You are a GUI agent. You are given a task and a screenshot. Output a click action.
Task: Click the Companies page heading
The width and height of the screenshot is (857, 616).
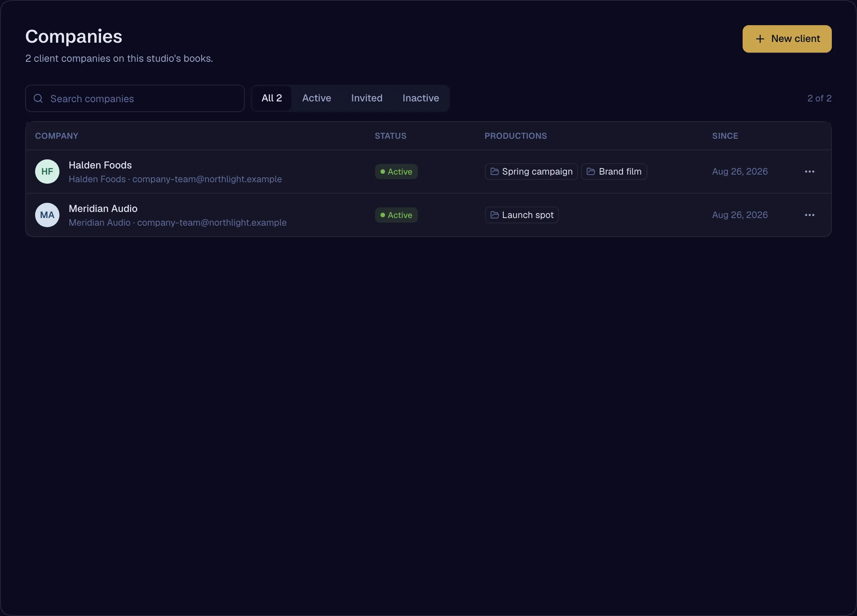pyautogui.click(x=74, y=37)
